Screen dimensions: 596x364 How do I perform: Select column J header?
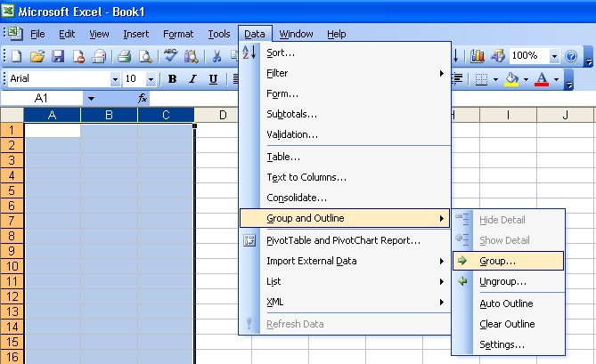pos(565,115)
